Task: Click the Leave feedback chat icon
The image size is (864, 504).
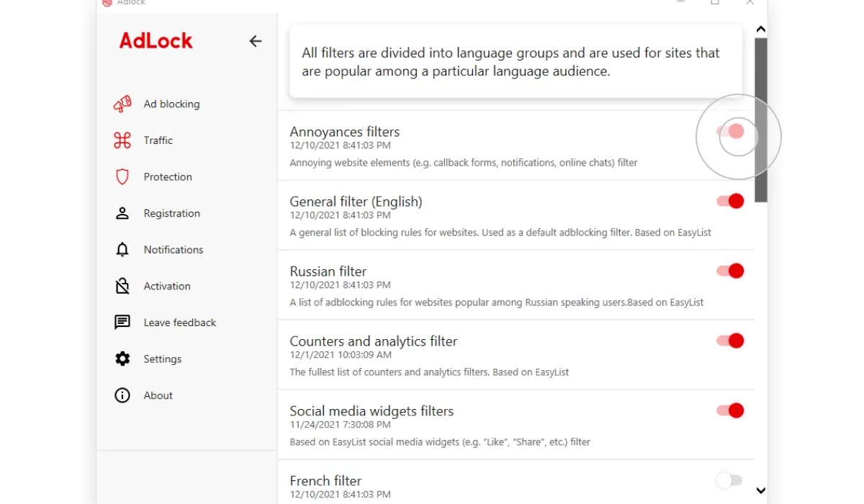Action: [x=122, y=323]
